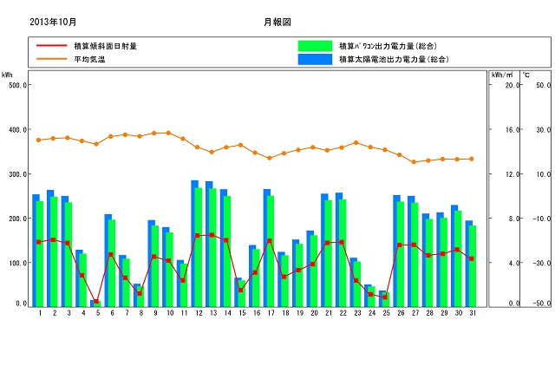Click the orange temperature point for day 17
Image resolution: width=555 pixels, height=392 pixels.
pos(270,159)
